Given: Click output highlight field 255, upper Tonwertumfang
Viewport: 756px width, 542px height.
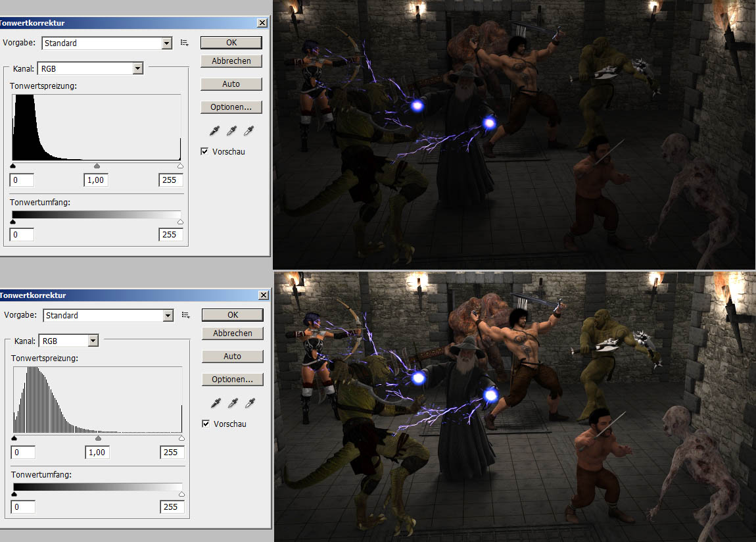Looking at the screenshot, I should pyautogui.click(x=171, y=235).
